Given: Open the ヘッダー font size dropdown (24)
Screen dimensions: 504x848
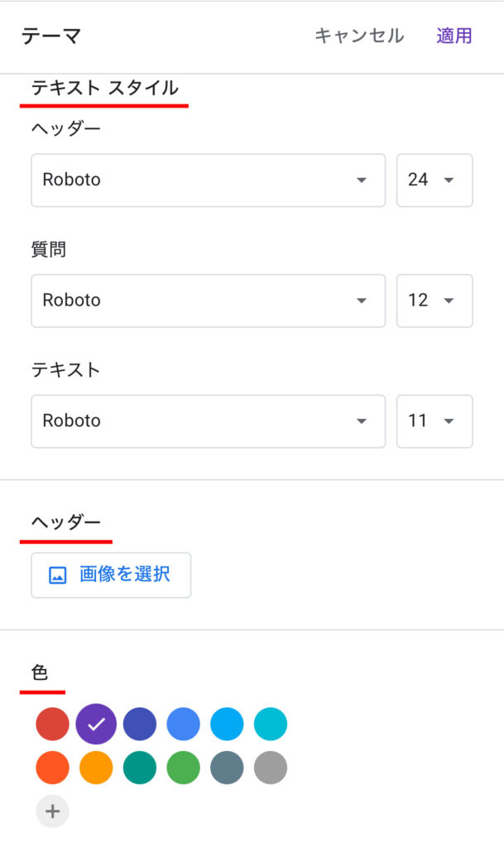Looking at the screenshot, I should pos(434,180).
